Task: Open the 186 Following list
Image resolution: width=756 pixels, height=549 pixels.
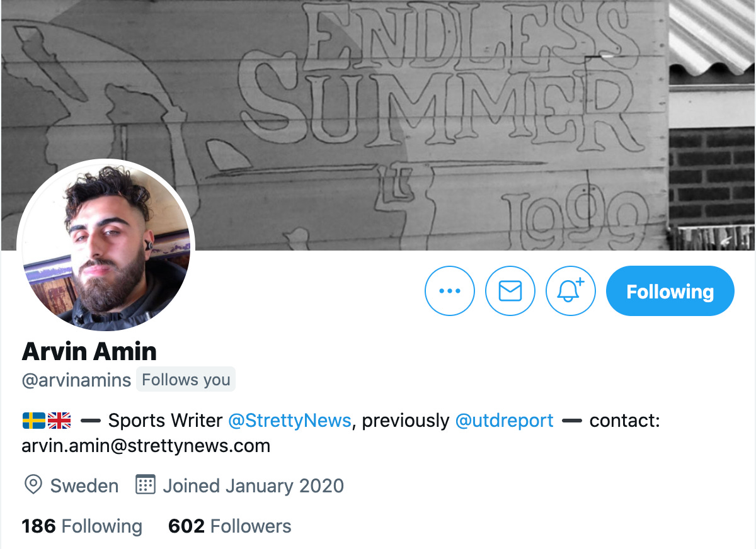Action: pos(82,526)
